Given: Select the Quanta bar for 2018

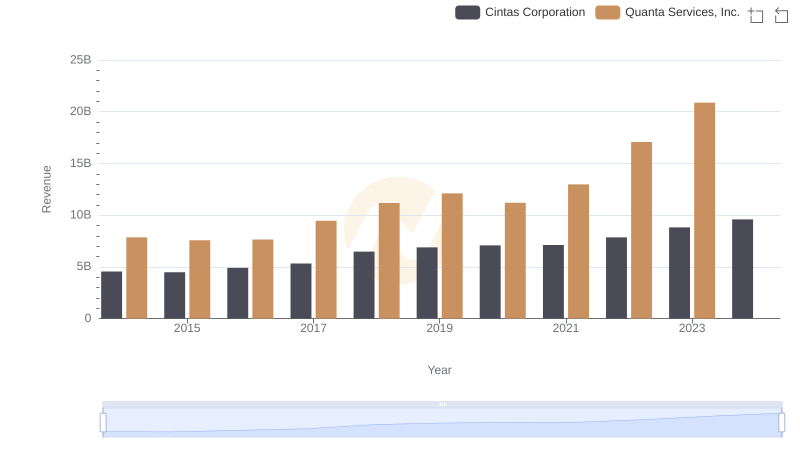Looking at the screenshot, I should [x=389, y=261].
